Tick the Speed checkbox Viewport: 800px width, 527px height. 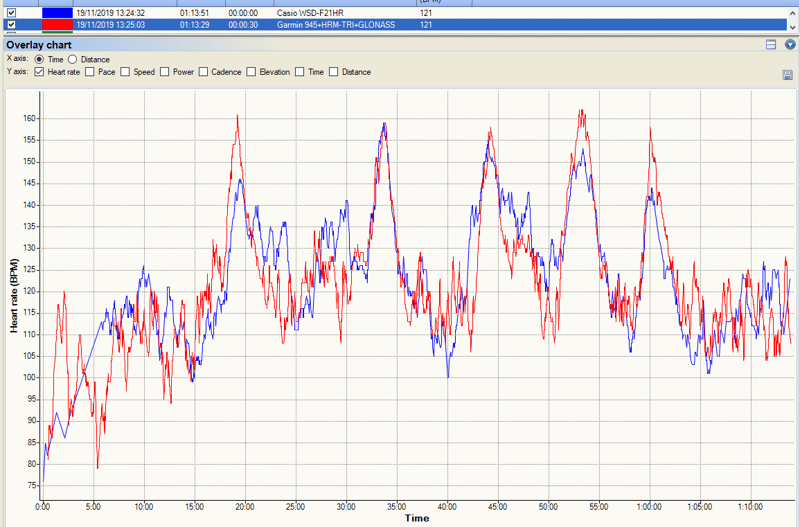tap(125, 72)
